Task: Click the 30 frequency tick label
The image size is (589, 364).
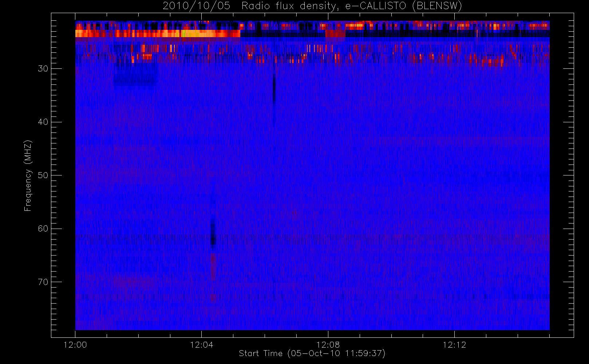Action: (x=43, y=69)
